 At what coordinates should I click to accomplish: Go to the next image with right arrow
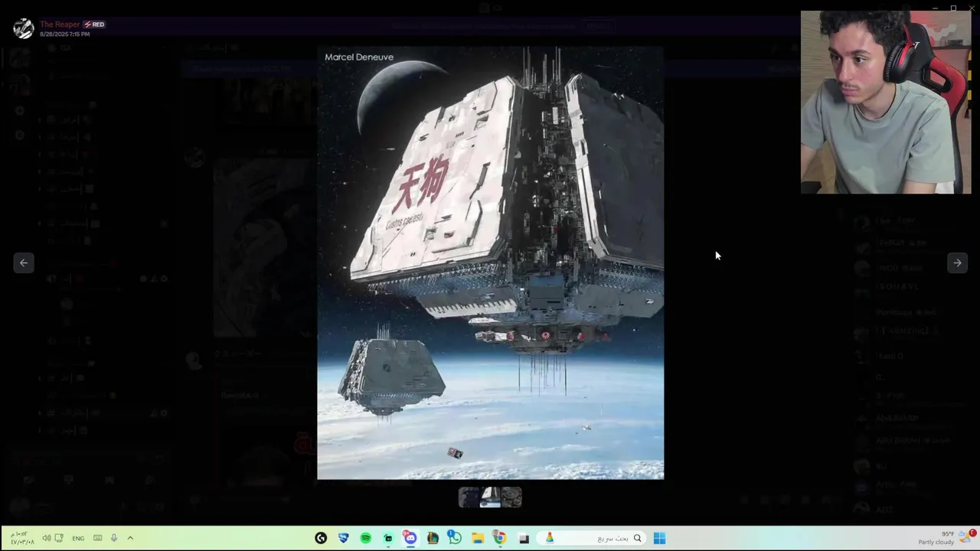pos(957,262)
